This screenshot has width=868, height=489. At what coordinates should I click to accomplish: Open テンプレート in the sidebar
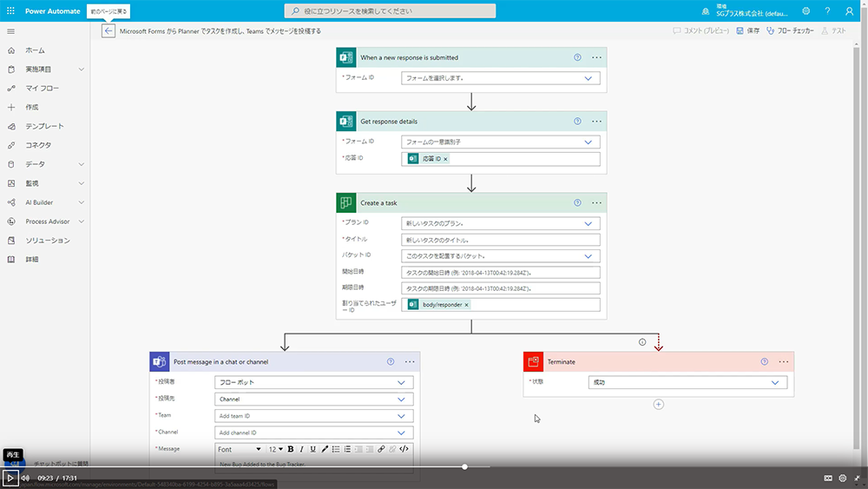[45, 126]
